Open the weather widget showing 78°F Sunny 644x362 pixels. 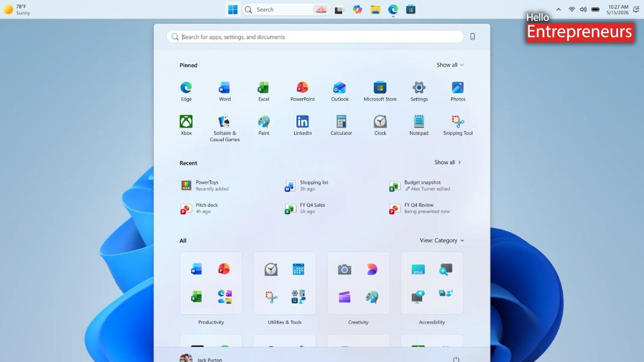pos(18,10)
